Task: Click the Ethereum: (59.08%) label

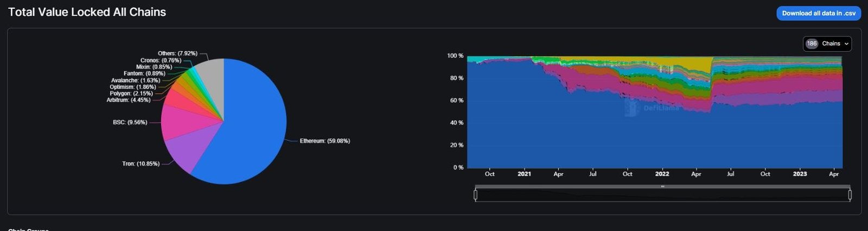Action: click(x=325, y=141)
